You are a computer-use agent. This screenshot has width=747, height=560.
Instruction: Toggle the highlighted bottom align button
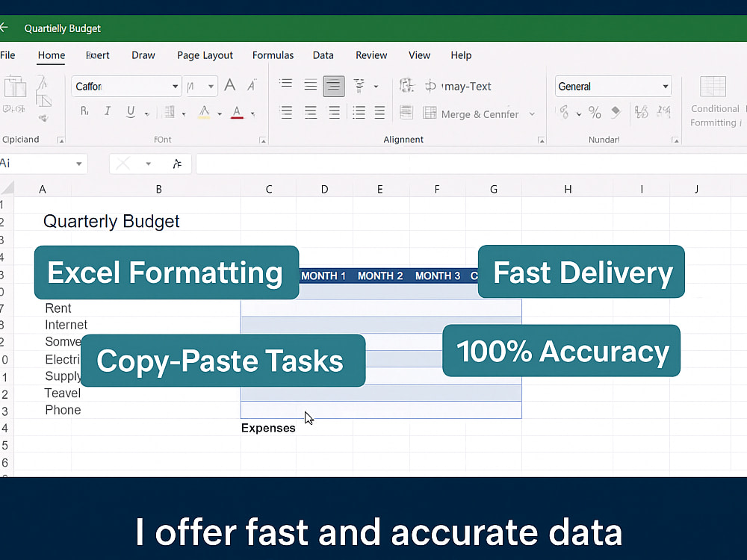pos(333,86)
